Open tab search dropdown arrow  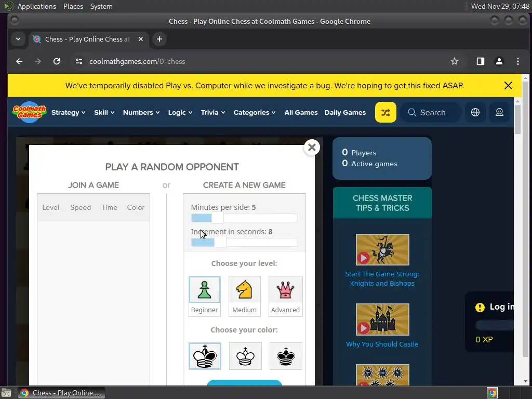click(18, 39)
